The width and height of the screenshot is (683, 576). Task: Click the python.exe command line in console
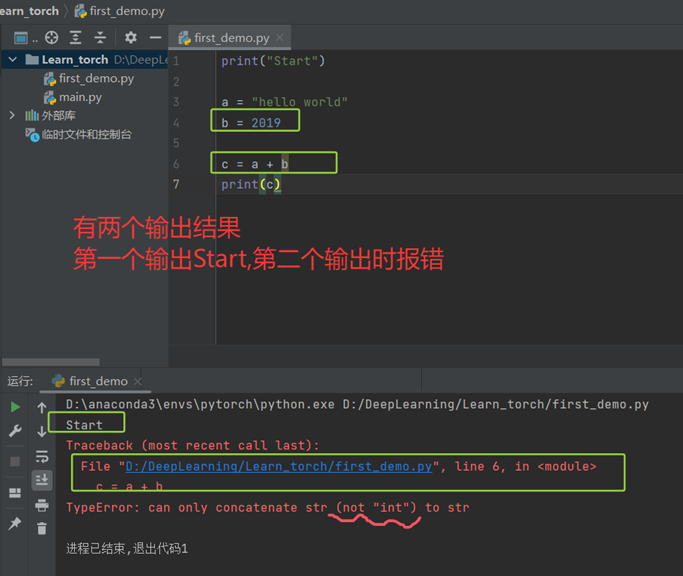357,404
